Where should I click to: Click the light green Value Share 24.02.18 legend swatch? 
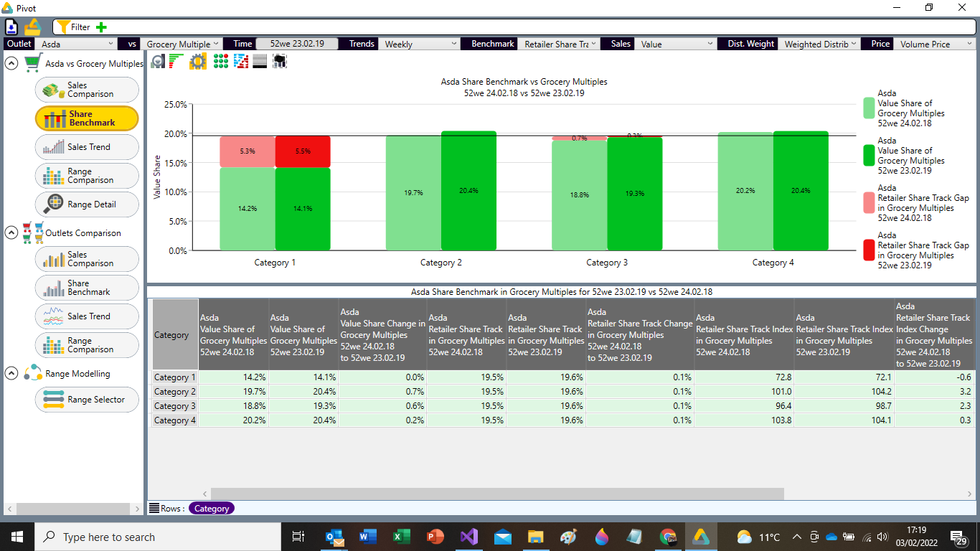pos(869,108)
